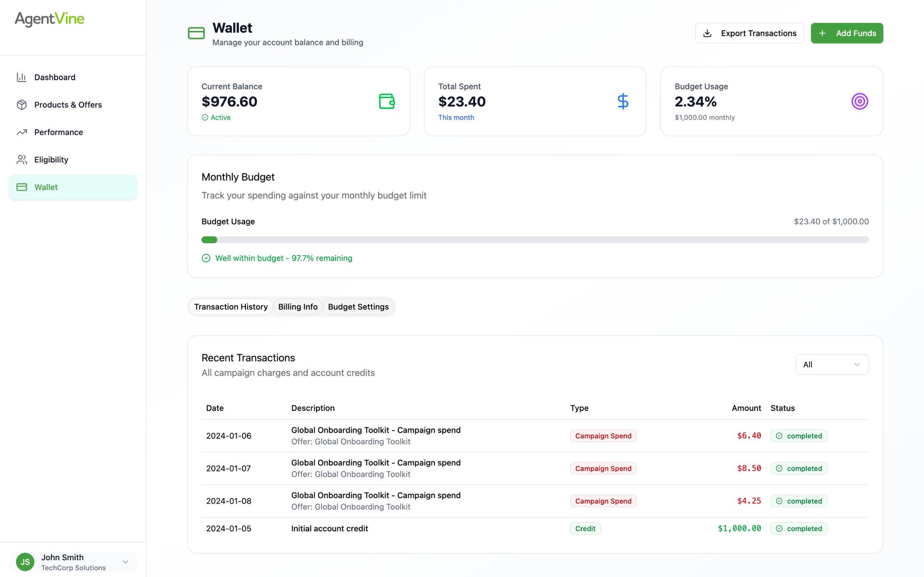924x577 pixels.
Task: Click the Add Funds button
Action: click(847, 33)
